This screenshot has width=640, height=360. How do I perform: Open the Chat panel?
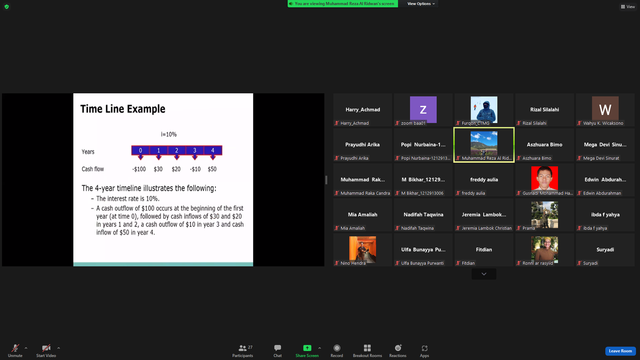278,350
